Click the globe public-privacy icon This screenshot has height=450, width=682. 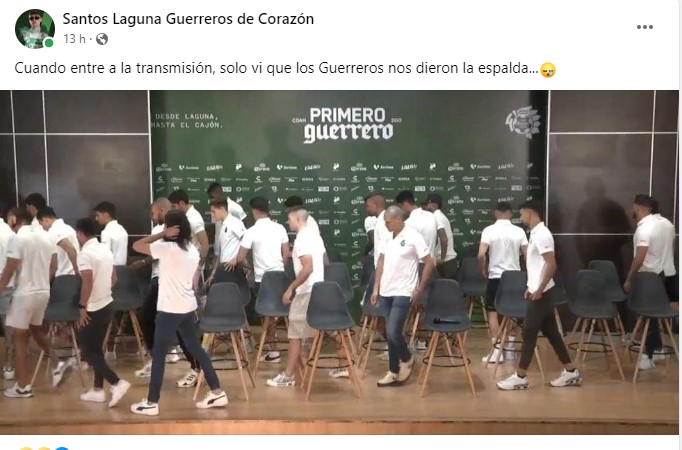pos(102,39)
